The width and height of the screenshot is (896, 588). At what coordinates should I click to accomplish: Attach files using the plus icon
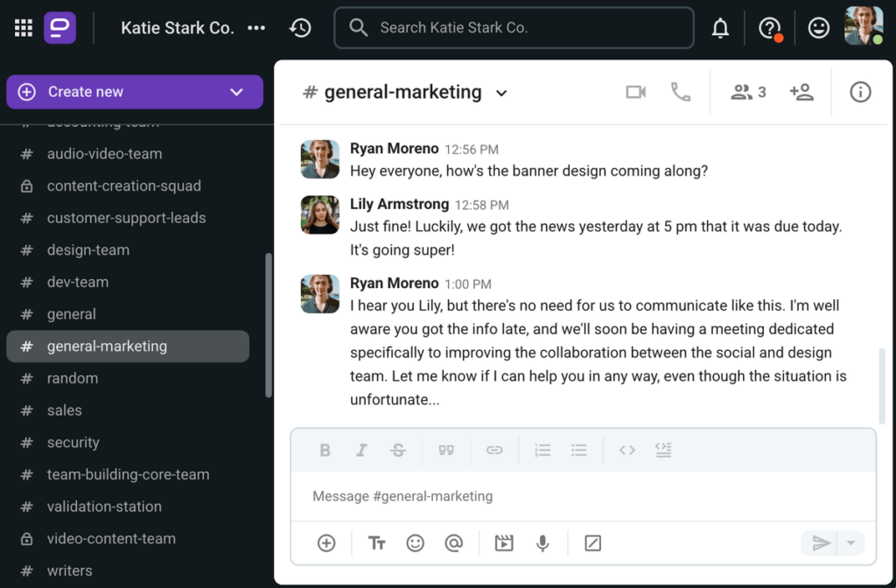coord(325,542)
